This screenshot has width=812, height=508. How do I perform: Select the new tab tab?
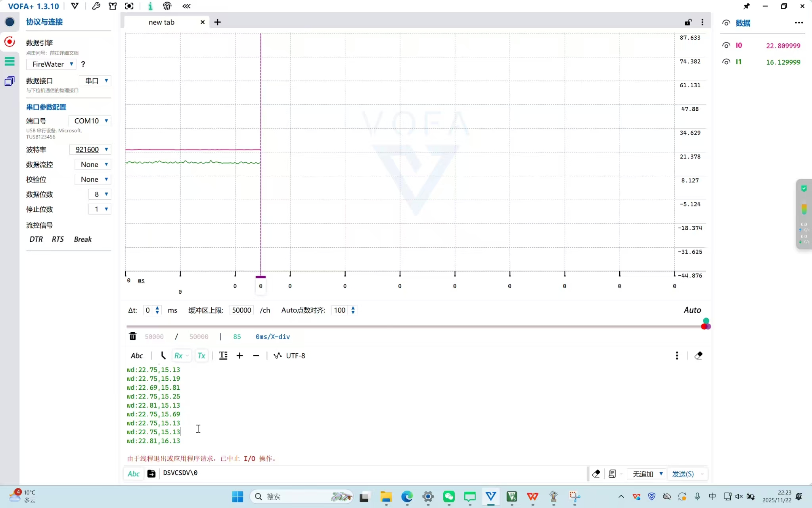coord(162,22)
